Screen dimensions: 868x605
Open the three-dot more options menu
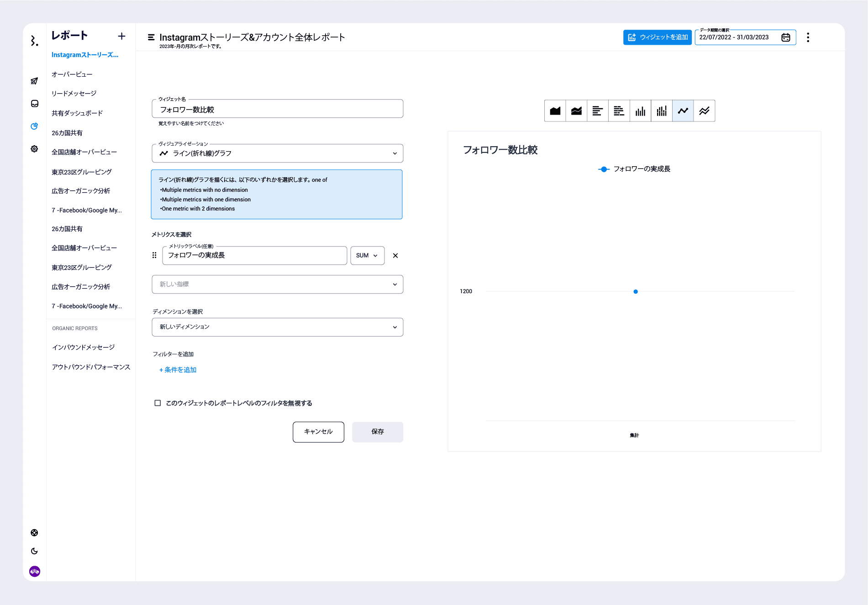click(x=808, y=37)
